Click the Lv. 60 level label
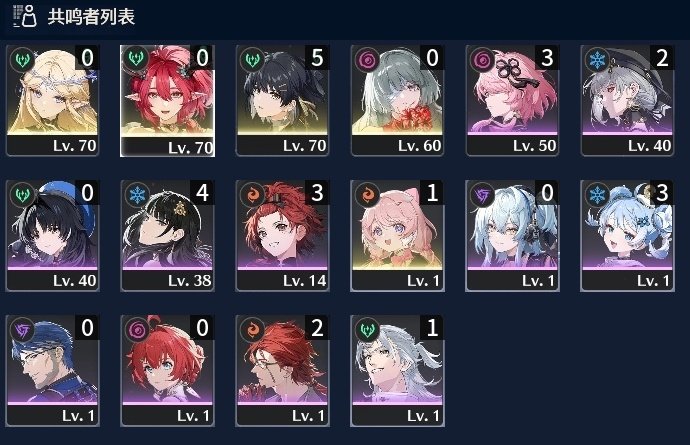The image size is (690, 445). click(419, 146)
